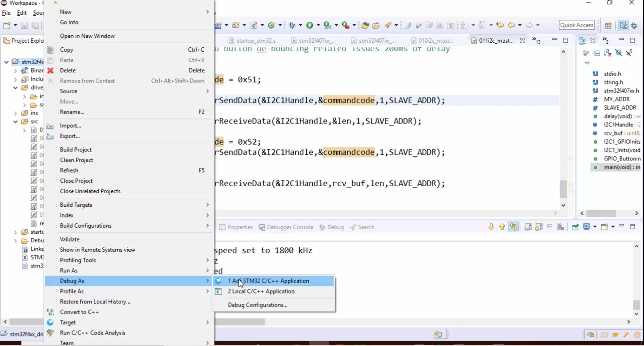Open the Properties view tab

pos(236,227)
